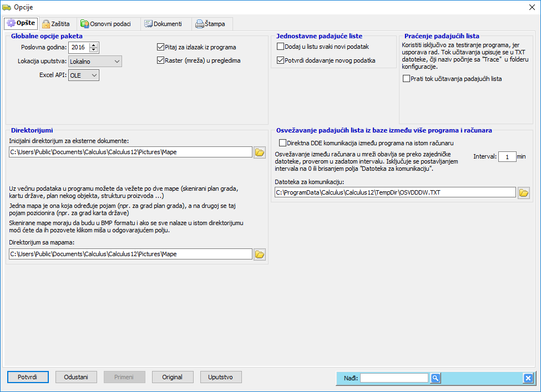Browse for 'Datoteka za komunikaciju' file

coord(523,192)
